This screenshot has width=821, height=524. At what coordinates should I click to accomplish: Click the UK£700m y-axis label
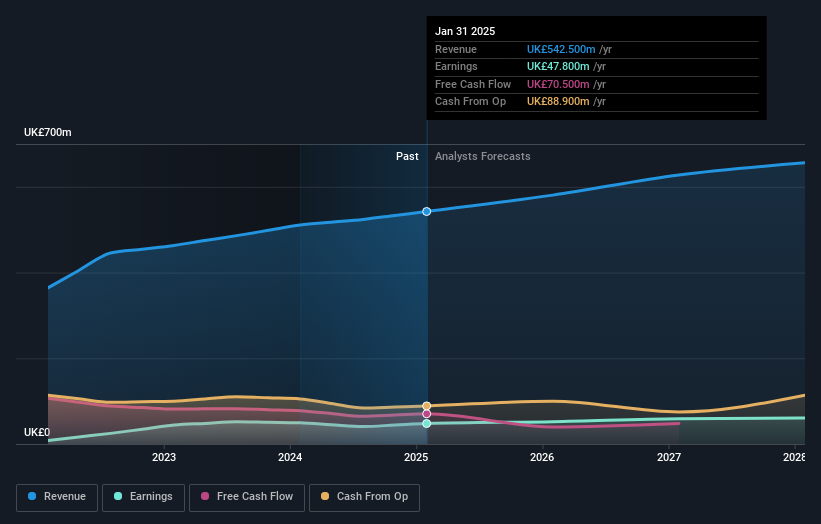[48, 132]
